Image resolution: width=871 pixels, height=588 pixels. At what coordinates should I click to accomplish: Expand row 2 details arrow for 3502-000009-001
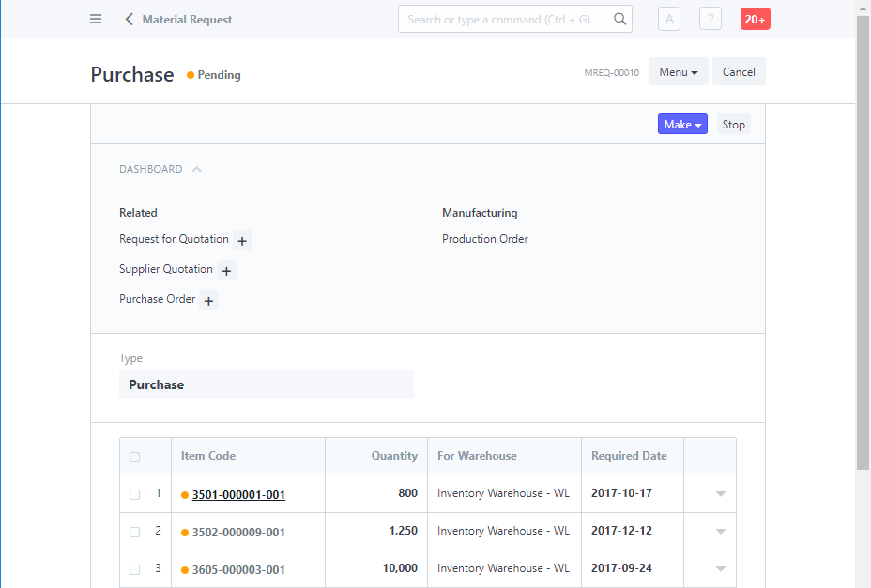pos(721,532)
